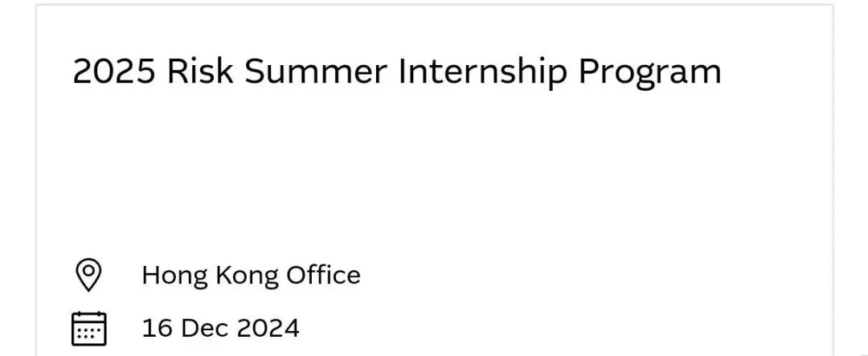This screenshot has width=868, height=356.
Task: Click the 16 Dec 2024 date text
Action: (x=220, y=328)
